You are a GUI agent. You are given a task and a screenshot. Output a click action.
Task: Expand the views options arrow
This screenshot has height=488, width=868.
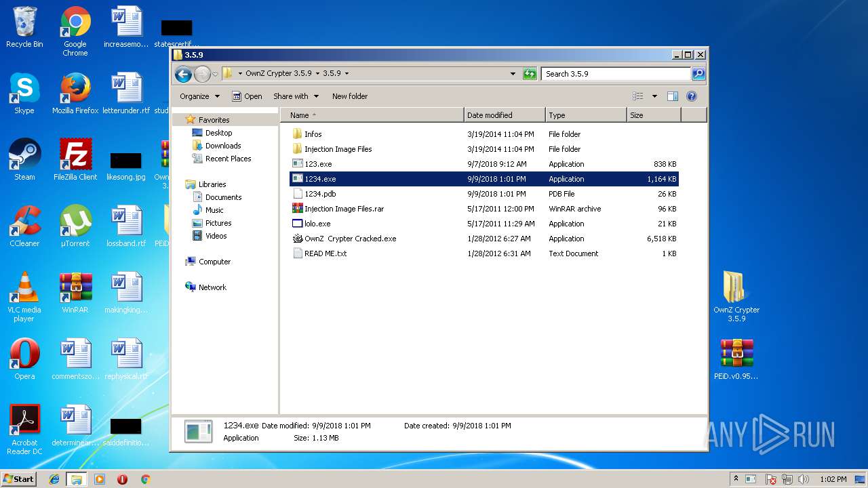click(x=654, y=96)
